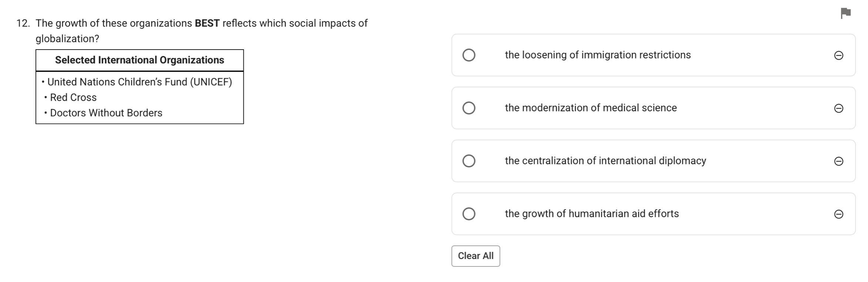Eliminate the medical science answer choice
The height and width of the screenshot is (282, 868).
coord(838,108)
